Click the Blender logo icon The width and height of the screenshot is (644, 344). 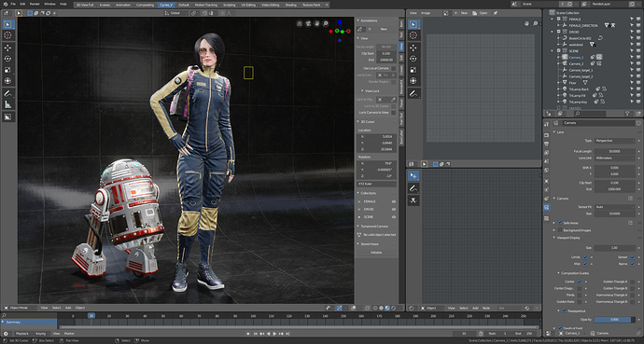coord(5,4)
